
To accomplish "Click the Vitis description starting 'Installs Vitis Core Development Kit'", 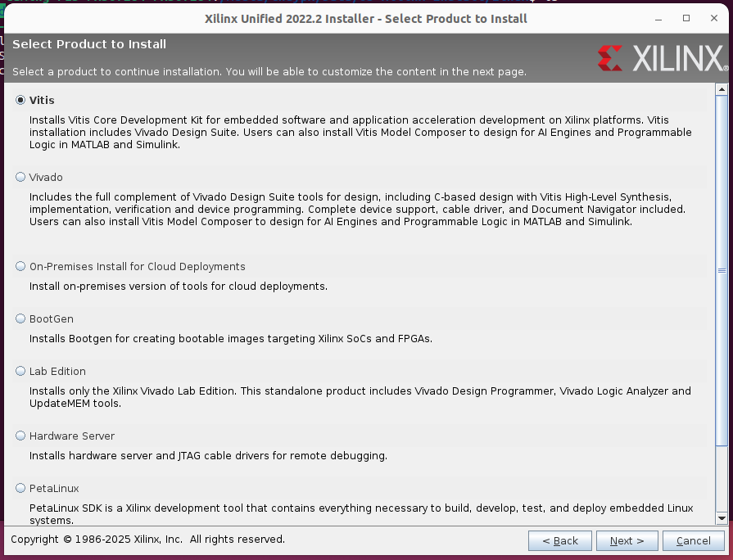I will [360, 133].
